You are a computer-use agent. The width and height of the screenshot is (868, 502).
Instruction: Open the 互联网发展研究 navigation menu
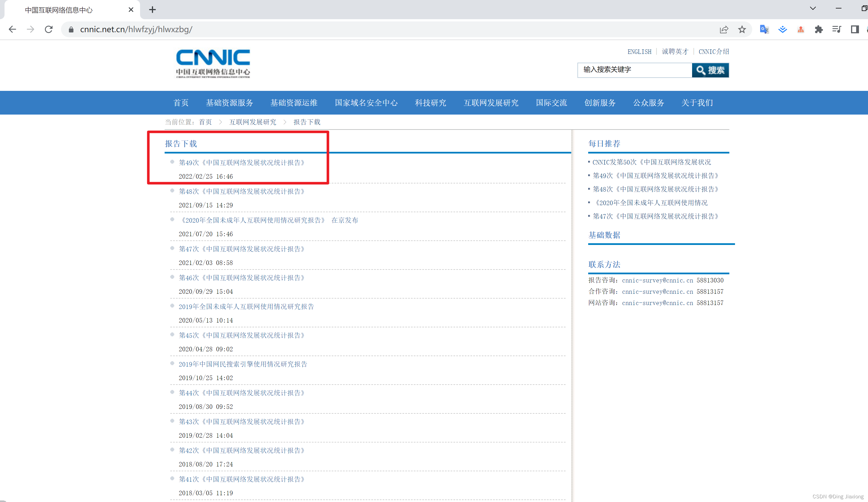click(x=491, y=103)
